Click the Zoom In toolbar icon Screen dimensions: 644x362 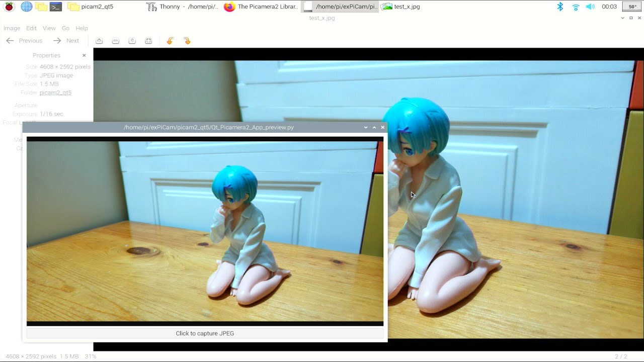pos(99,41)
